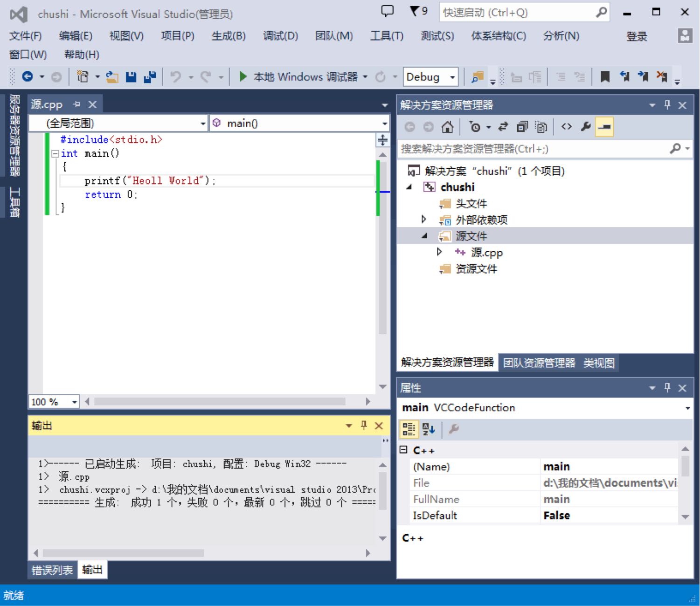The width and height of the screenshot is (700, 606).
Task: Click the undo arrow icon
Action: [x=175, y=76]
